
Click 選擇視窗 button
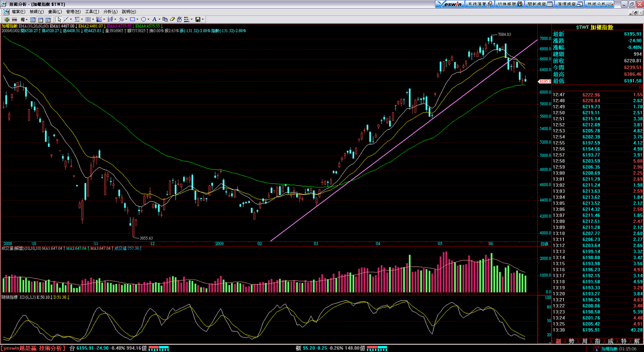(x=570, y=4)
